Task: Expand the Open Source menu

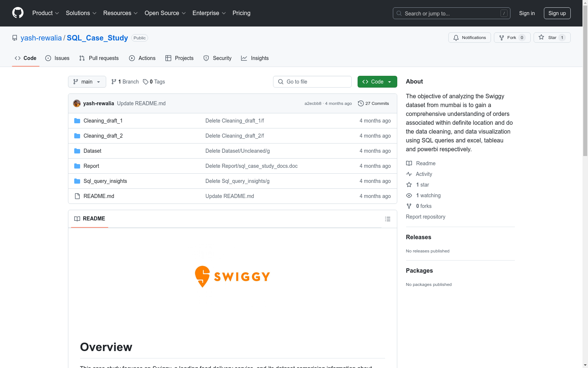Action: (x=165, y=13)
